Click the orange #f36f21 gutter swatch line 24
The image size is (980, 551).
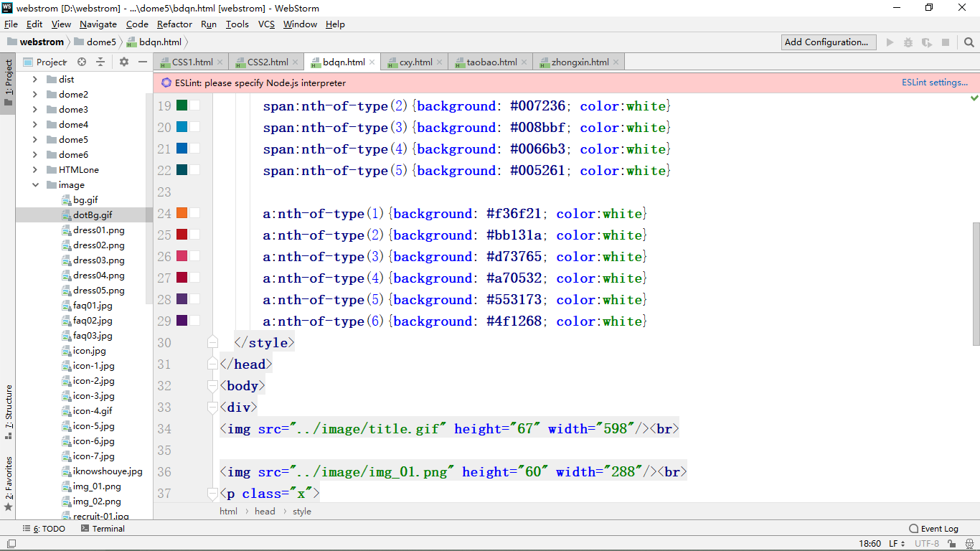click(182, 213)
